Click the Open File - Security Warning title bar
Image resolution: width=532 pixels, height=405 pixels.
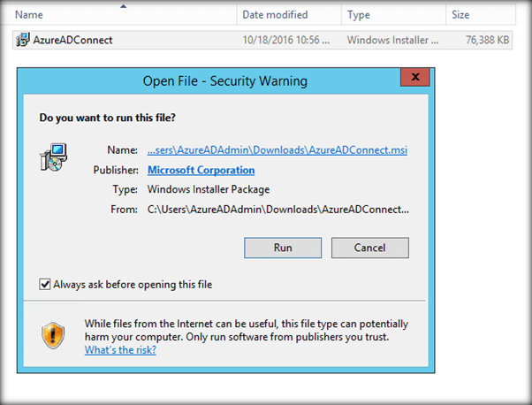[224, 81]
